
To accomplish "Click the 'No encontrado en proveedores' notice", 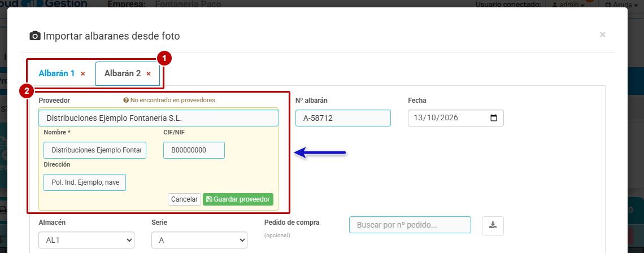I will (169, 100).
